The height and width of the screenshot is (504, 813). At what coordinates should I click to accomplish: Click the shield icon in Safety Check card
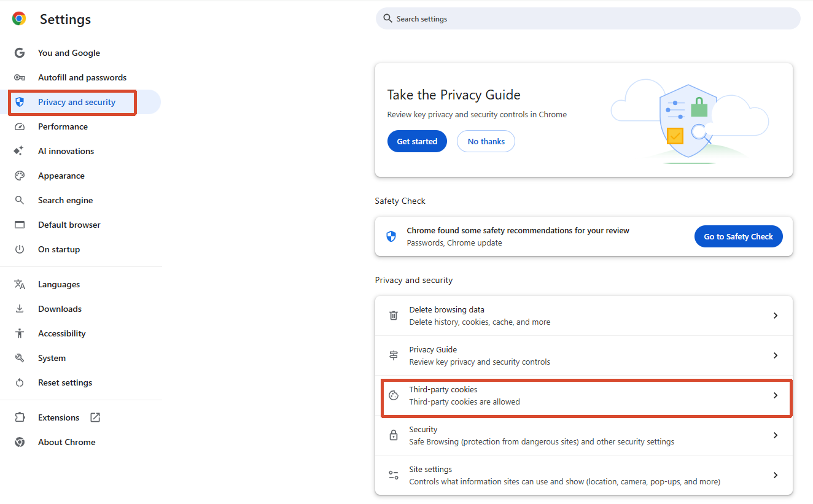point(391,236)
